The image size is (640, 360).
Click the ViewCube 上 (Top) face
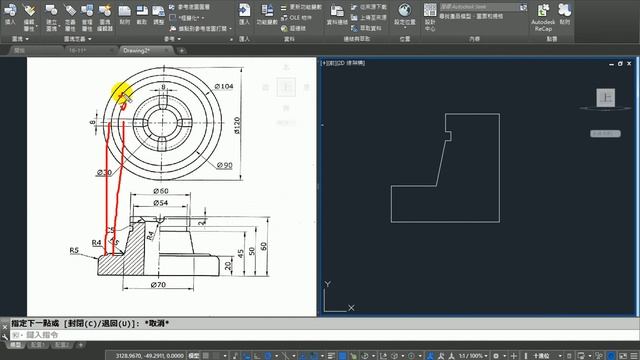(605, 98)
